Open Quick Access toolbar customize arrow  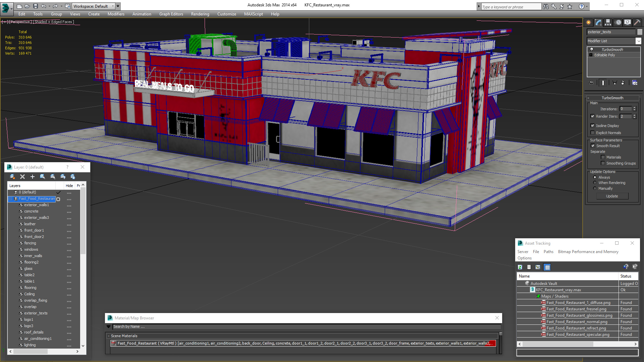118,6
